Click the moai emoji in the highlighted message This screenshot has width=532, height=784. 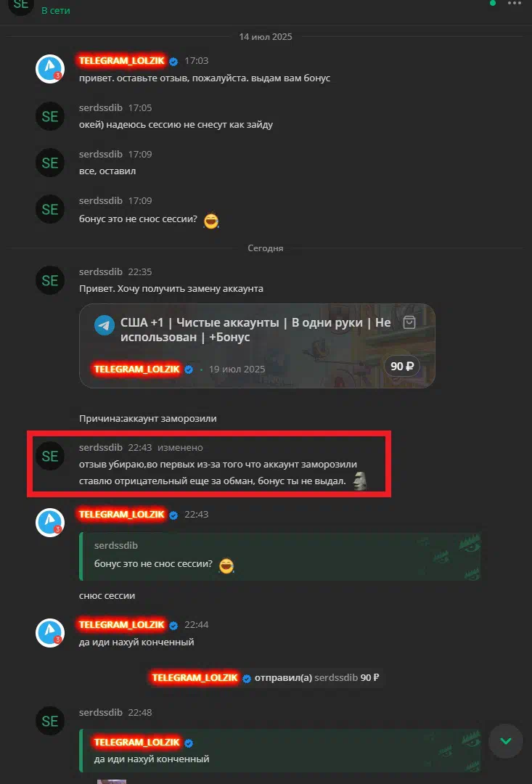(x=359, y=481)
